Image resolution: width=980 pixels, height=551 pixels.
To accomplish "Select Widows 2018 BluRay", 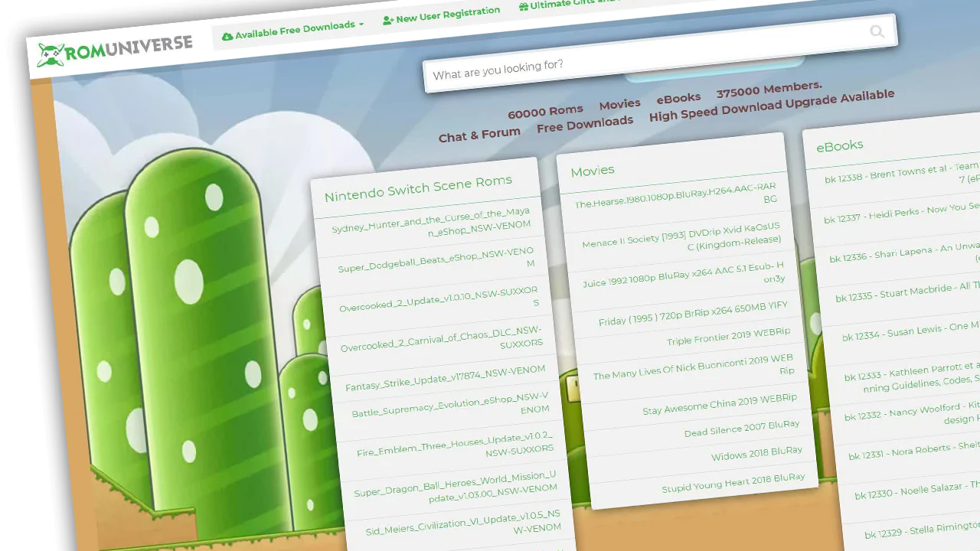I will point(756,453).
